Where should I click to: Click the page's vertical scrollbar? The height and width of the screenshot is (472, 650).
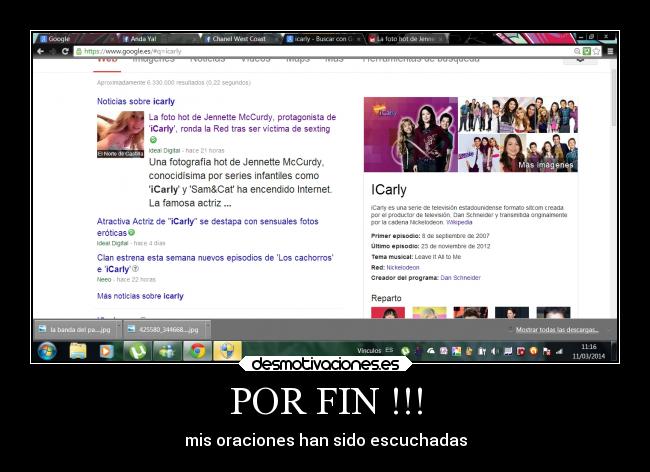(614, 98)
